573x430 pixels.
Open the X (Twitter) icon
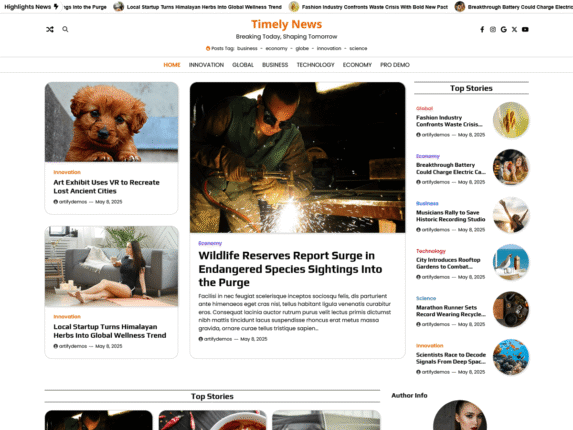[x=514, y=30]
